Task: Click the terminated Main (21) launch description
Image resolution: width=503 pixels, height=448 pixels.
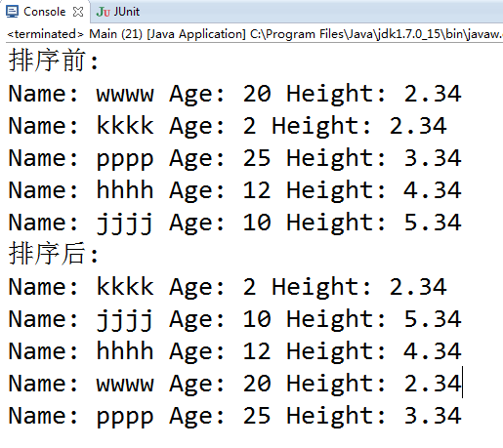Action: (x=255, y=34)
